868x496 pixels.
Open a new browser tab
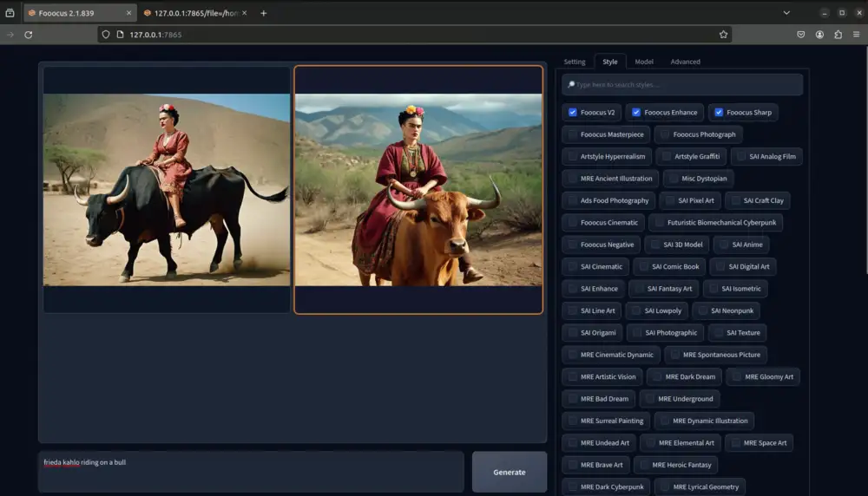[x=264, y=13]
